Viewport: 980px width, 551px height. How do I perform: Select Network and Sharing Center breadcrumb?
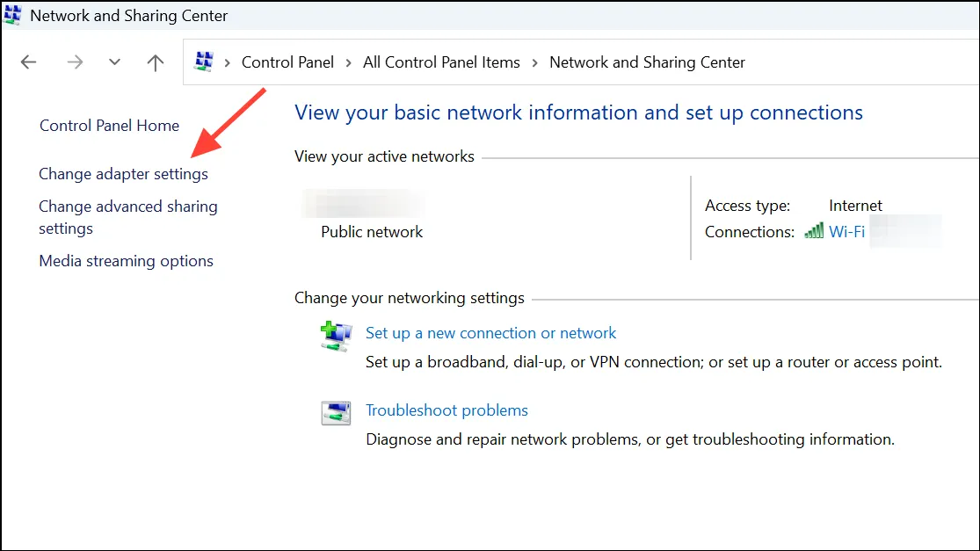[x=647, y=62]
